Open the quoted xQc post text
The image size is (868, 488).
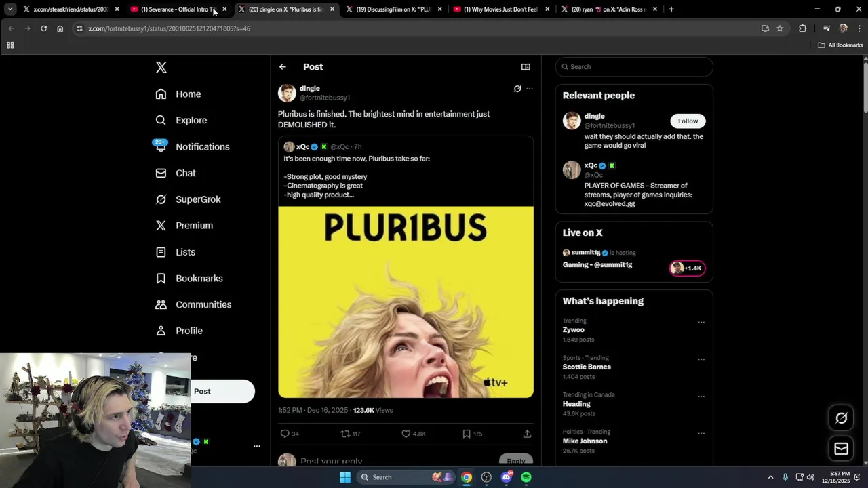point(357,177)
